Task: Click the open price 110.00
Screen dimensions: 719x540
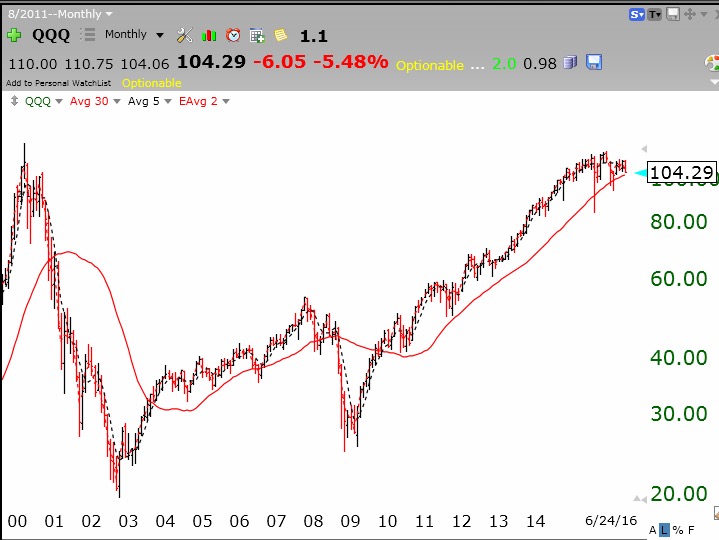Action: coord(33,64)
